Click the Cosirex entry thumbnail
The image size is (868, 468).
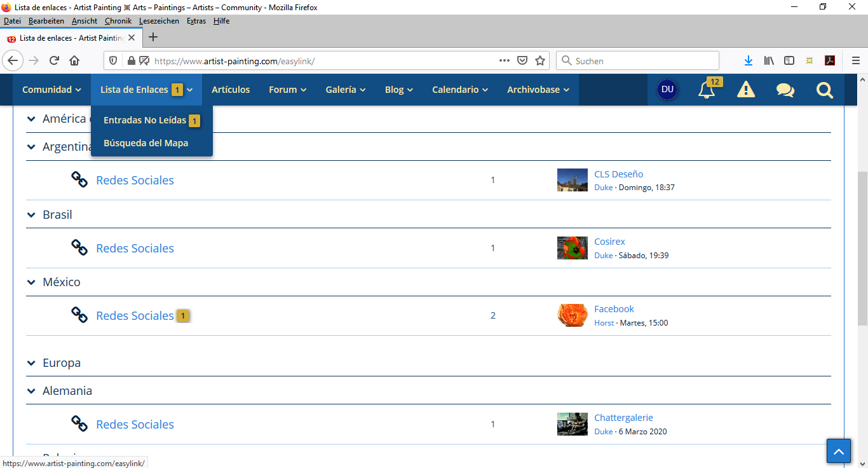pos(572,248)
